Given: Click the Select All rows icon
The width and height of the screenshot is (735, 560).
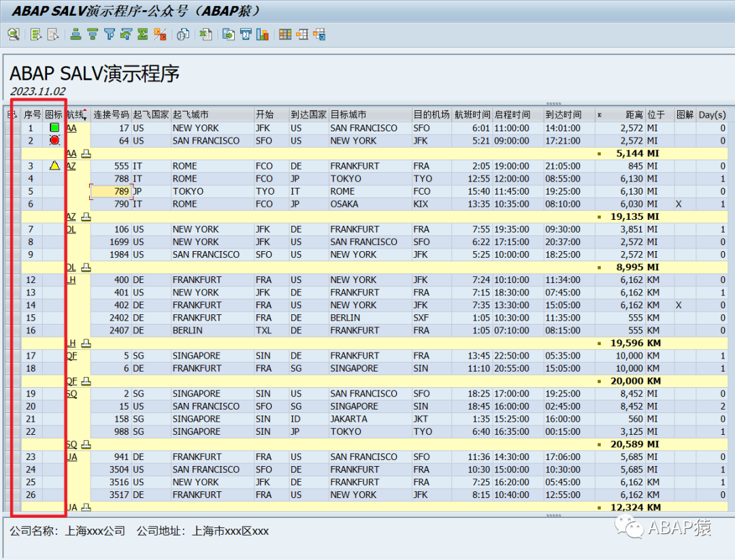Looking at the screenshot, I should [35, 34].
